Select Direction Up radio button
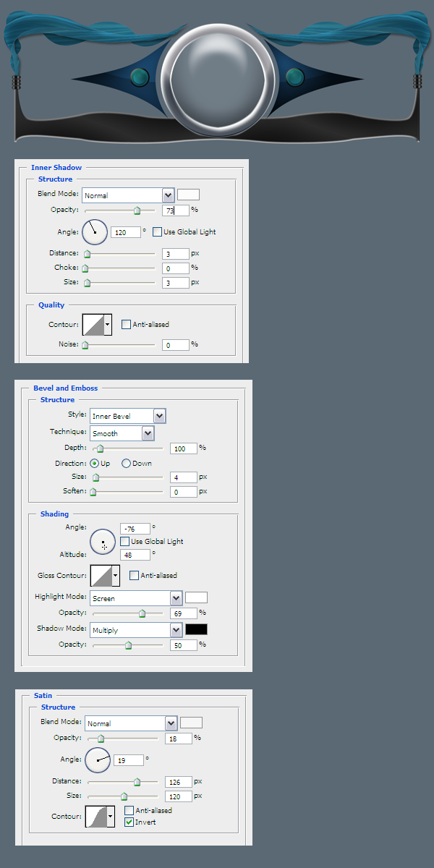Screen dimensions: 434x868 [x=94, y=463]
